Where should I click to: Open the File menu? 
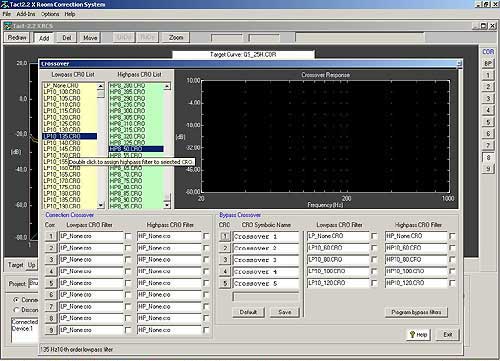7,14
